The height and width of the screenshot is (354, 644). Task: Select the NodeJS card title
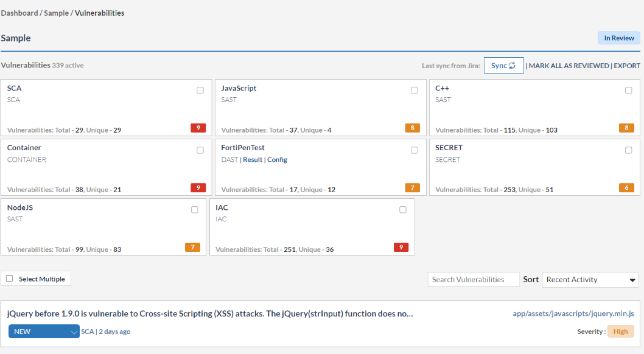tap(20, 207)
